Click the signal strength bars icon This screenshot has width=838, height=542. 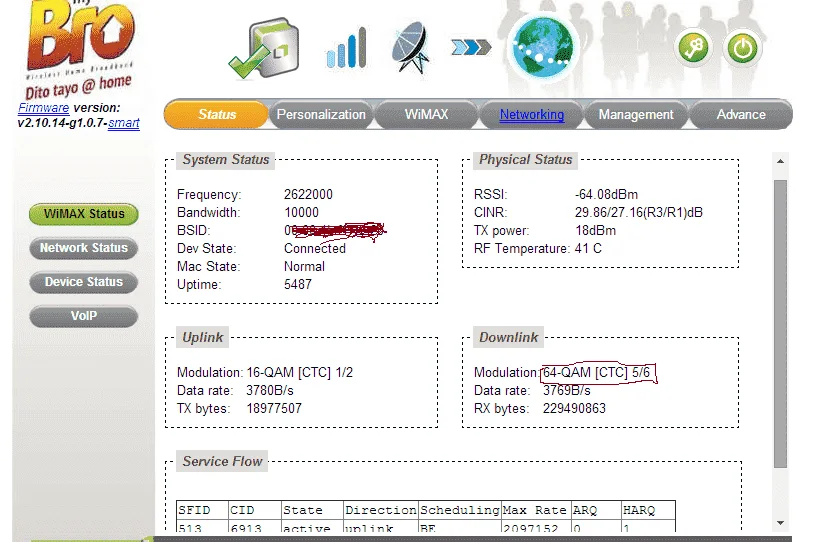click(x=346, y=48)
